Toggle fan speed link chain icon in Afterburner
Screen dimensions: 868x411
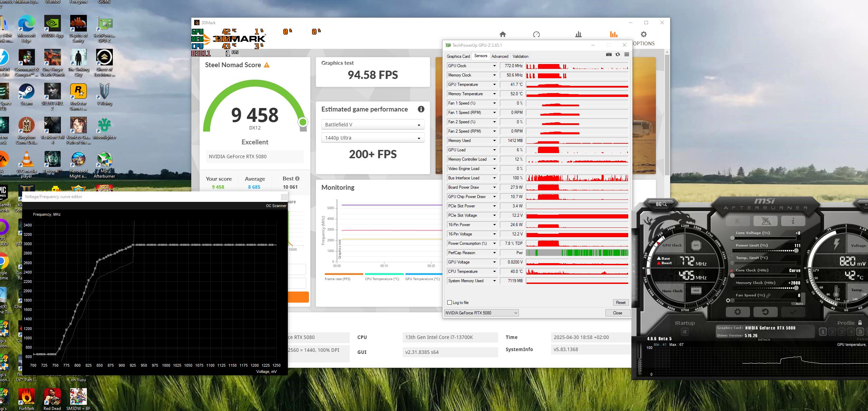(x=768, y=295)
